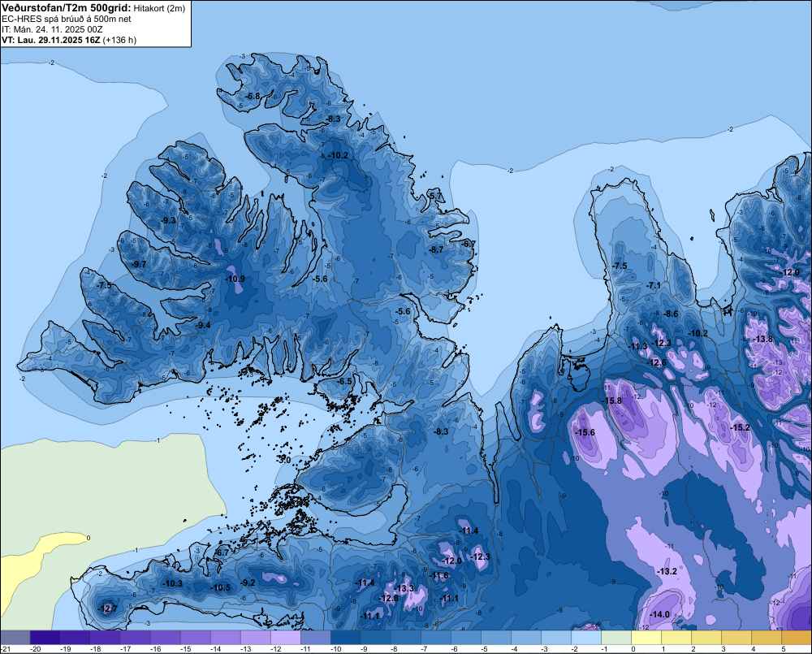
Task: Click the title text "Veðurstofan/T2m 500grid"
Action: coord(66,7)
